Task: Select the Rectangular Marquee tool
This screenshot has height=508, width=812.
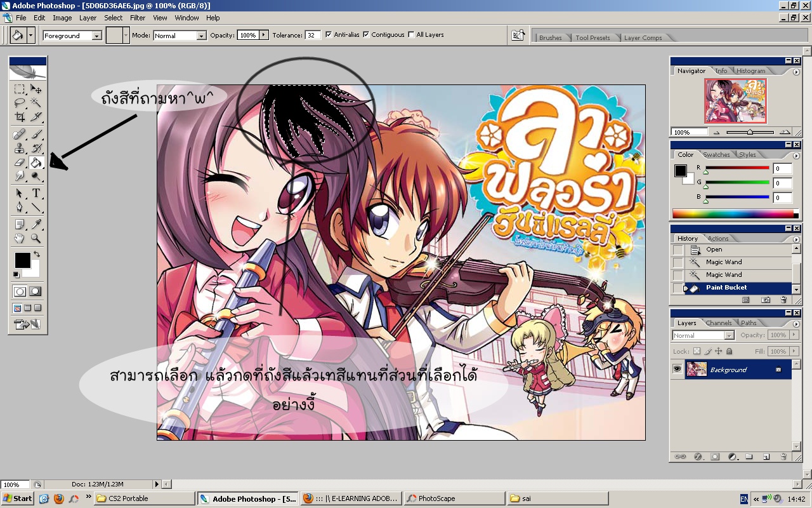Action: coord(20,89)
